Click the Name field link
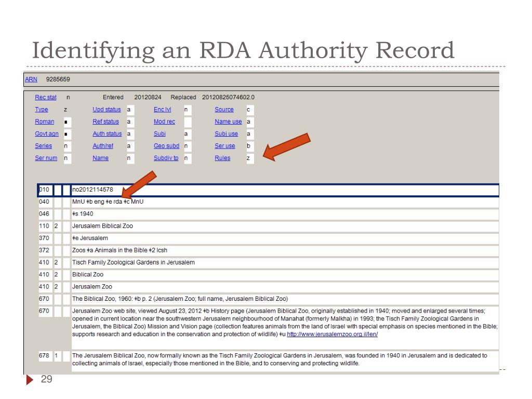The width and height of the screenshot is (532, 399). [x=100, y=158]
